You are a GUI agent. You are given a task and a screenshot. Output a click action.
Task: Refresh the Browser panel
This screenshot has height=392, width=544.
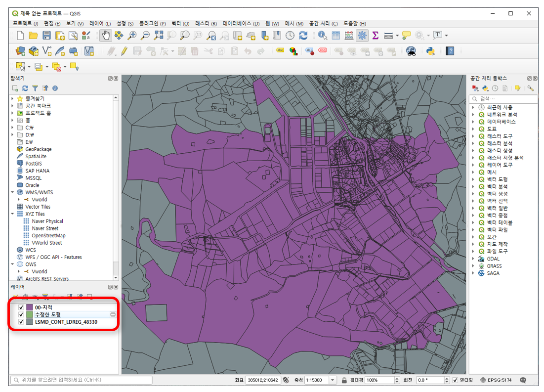(25, 88)
